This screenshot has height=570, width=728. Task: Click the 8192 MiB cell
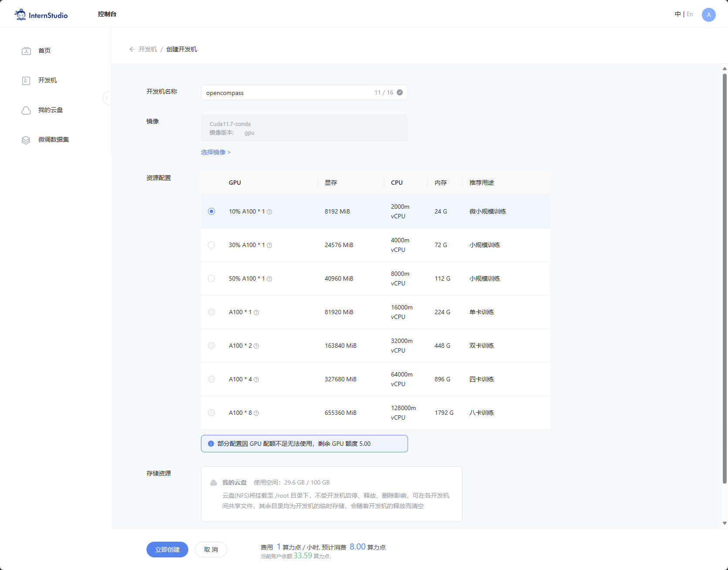[337, 211]
